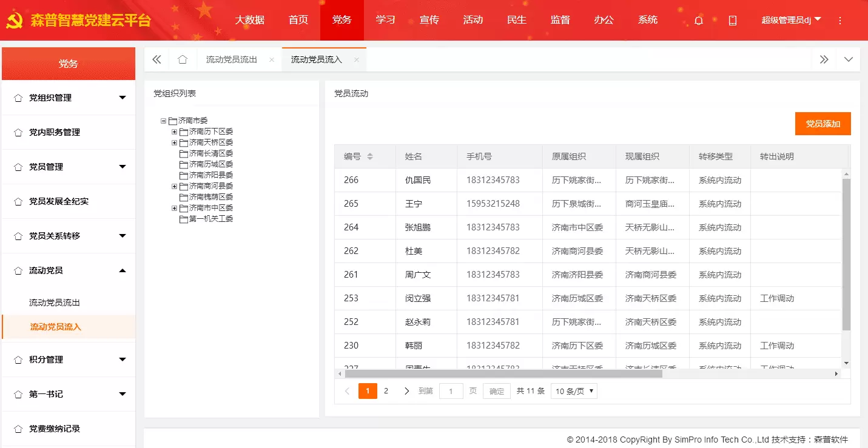
Task: Select 流动党员流入 in sidebar
Action: (x=56, y=327)
